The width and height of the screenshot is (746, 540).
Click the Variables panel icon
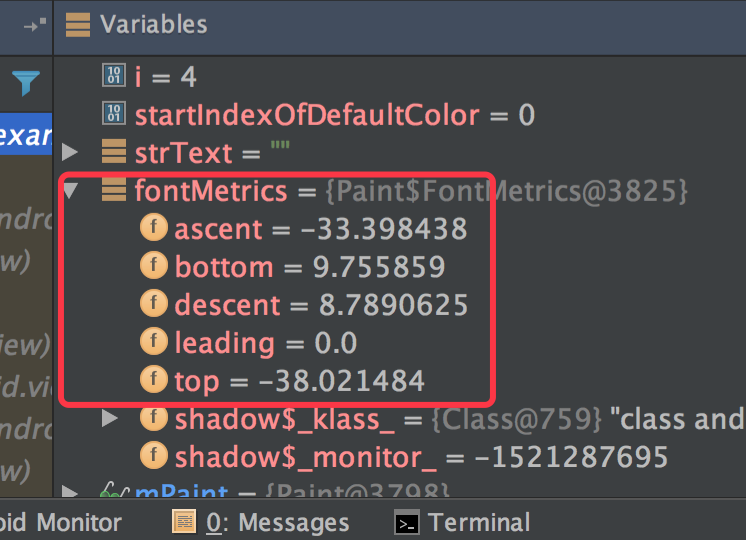(x=78, y=25)
